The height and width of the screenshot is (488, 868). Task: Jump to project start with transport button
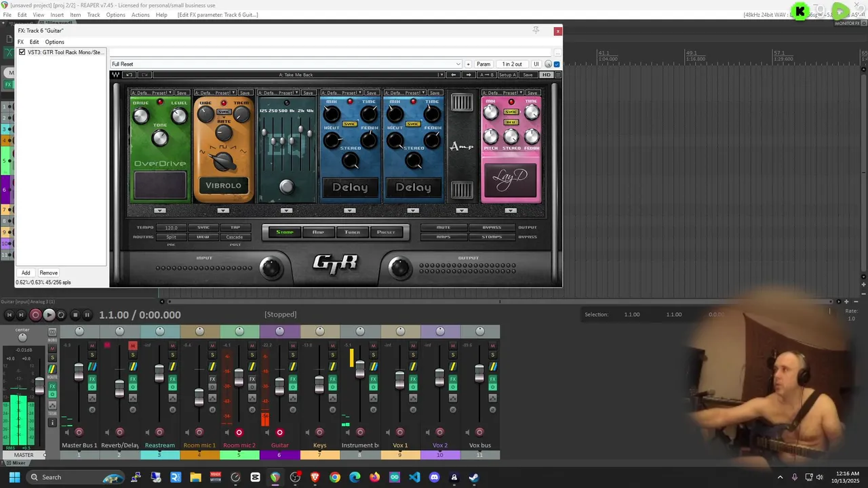[x=9, y=314]
